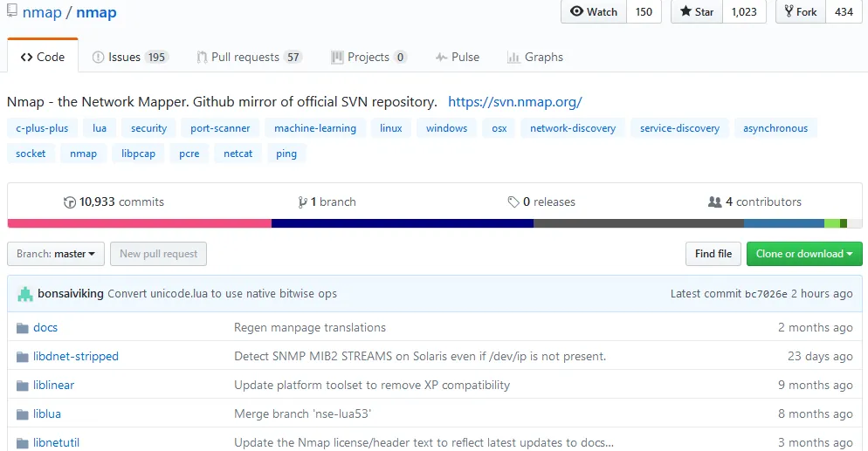Click the commits history clock icon
This screenshot has width=868, height=451.
coord(70,202)
